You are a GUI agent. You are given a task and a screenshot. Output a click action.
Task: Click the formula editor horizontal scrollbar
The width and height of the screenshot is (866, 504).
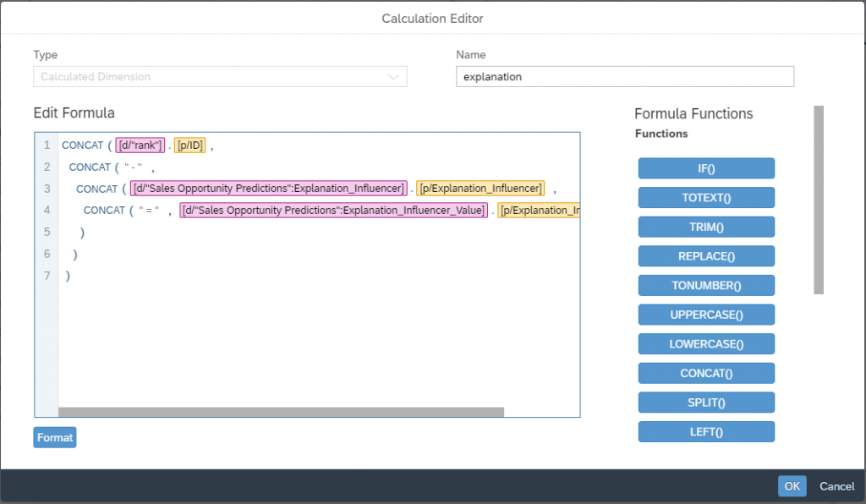[281, 412]
